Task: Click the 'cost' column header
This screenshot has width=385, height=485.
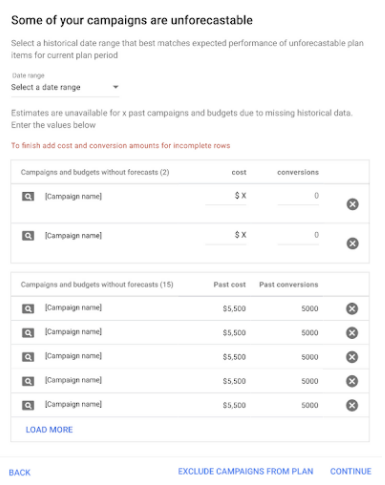Action: point(239,172)
